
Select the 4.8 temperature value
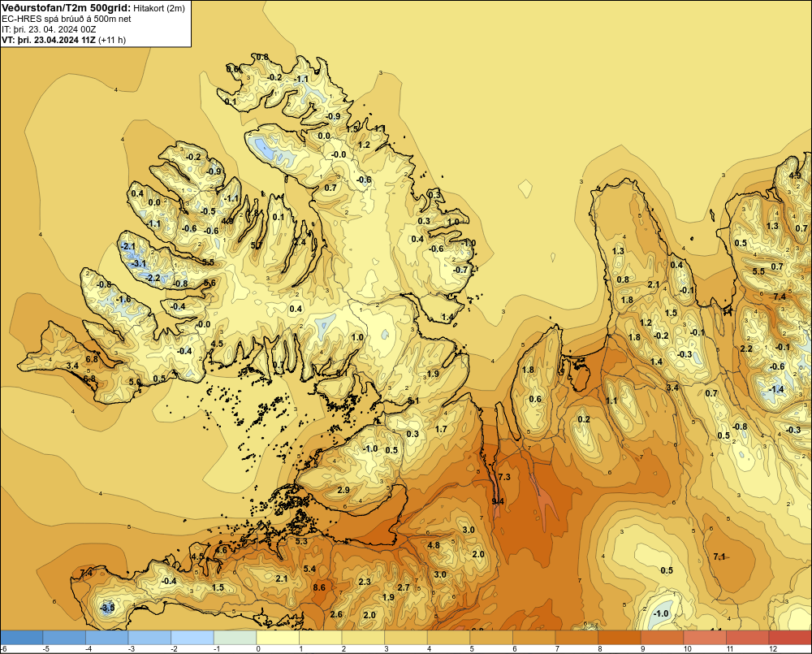(434, 545)
